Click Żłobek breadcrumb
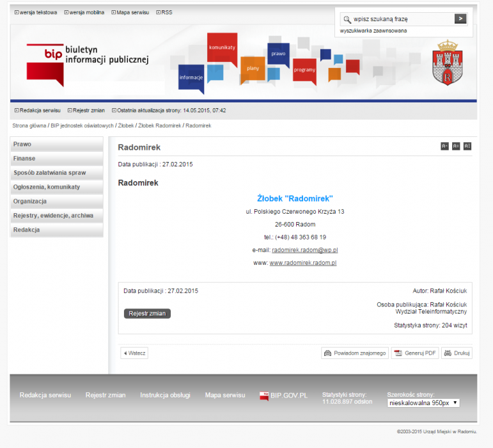 [x=126, y=125]
